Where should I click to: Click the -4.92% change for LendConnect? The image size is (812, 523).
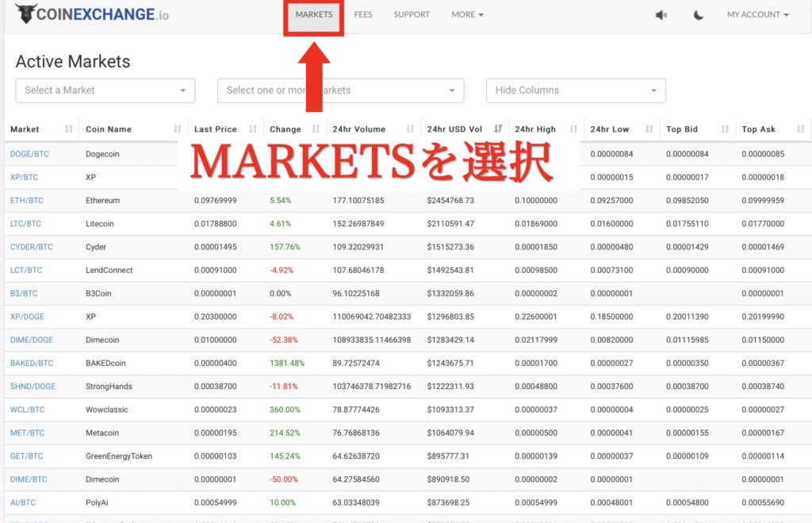coord(282,271)
